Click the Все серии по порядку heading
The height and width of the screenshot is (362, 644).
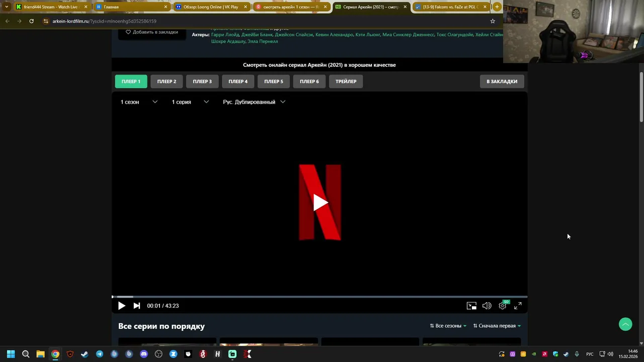(x=162, y=326)
